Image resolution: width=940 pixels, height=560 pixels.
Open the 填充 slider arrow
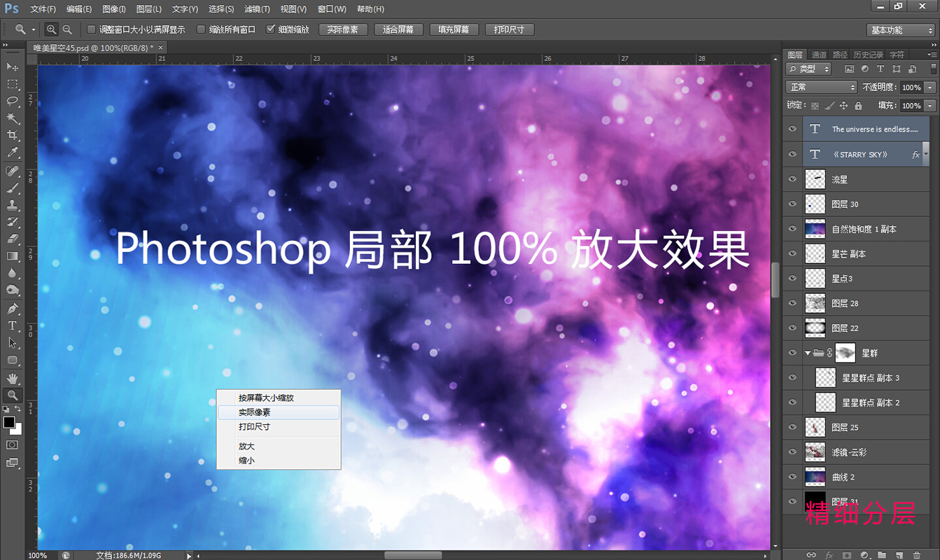[930, 106]
